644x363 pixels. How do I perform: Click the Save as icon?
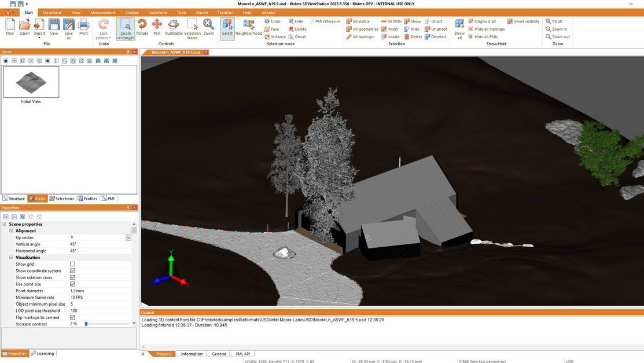(69, 29)
